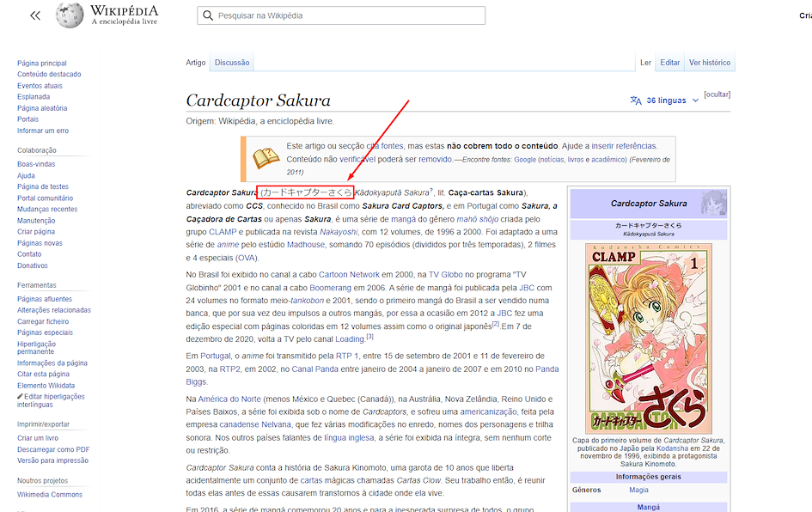
Task: Open América do Norte link
Action: tap(229, 399)
